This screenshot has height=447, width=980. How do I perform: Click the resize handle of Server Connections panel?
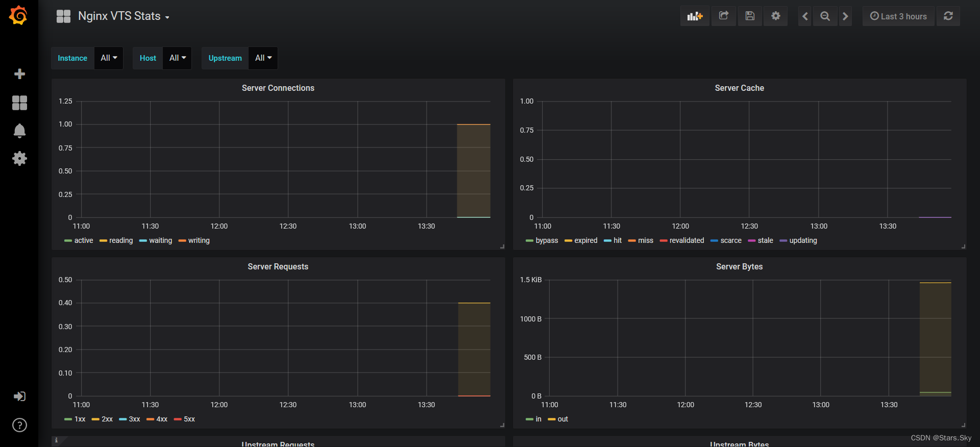click(x=502, y=246)
